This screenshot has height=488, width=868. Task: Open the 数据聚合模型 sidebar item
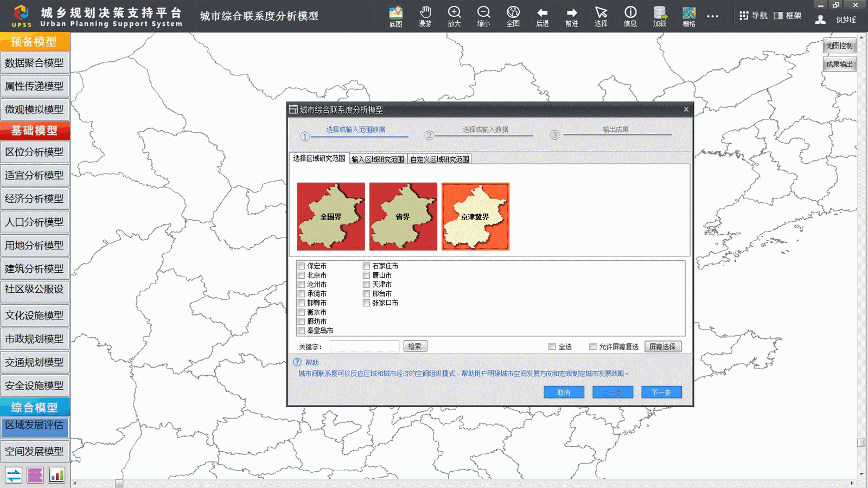[35, 63]
